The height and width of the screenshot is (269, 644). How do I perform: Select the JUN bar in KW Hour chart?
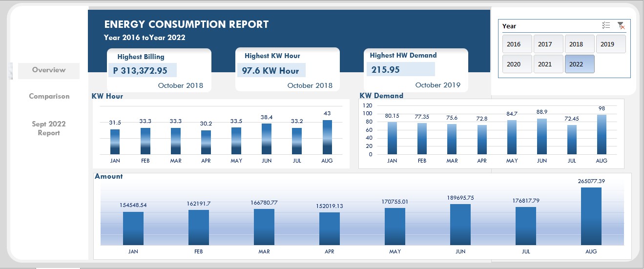click(x=267, y=139)
